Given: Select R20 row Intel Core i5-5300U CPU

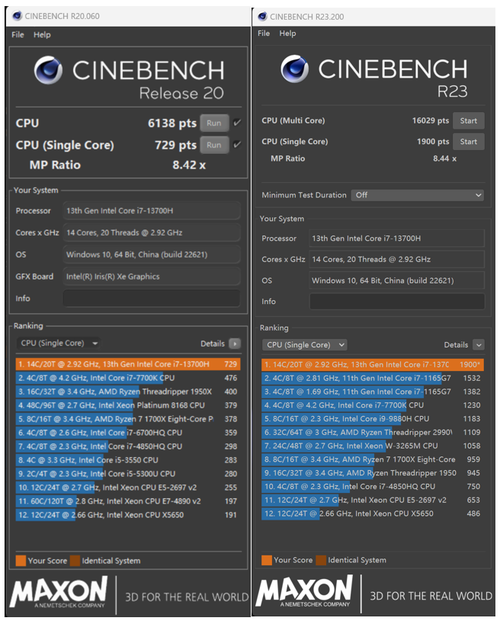Looking at the screenshot, I should pos(128,474).
